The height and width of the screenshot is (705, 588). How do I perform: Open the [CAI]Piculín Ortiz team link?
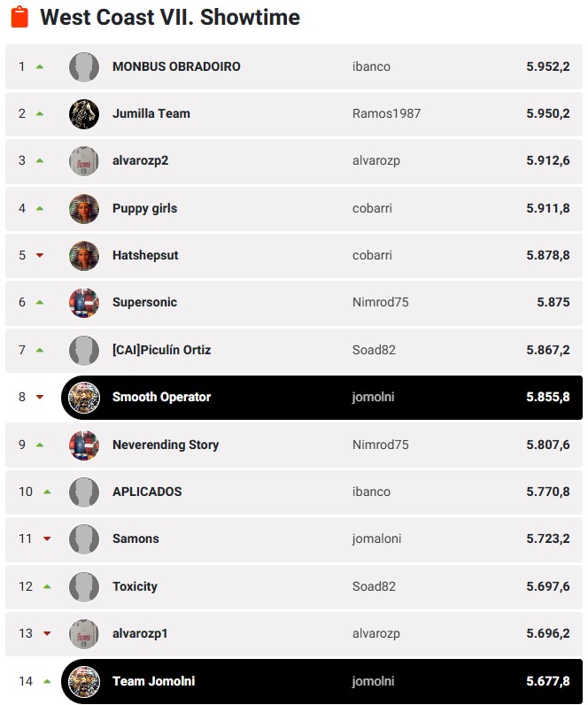click(x=161, y=350)
